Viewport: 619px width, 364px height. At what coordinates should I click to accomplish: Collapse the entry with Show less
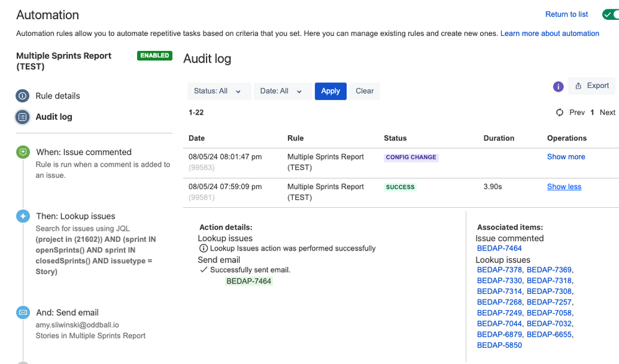pos(564,187)
